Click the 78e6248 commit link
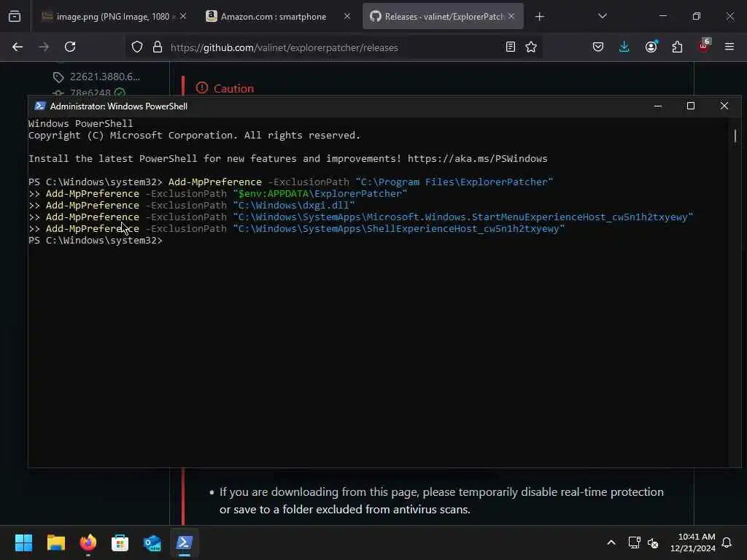747x560 pixels. click(90, 93)
